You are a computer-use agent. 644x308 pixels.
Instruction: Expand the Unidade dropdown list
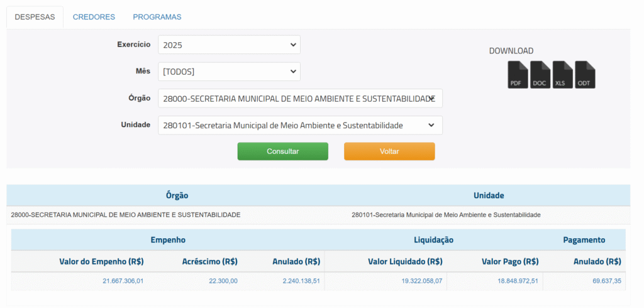tap(300, 126)
